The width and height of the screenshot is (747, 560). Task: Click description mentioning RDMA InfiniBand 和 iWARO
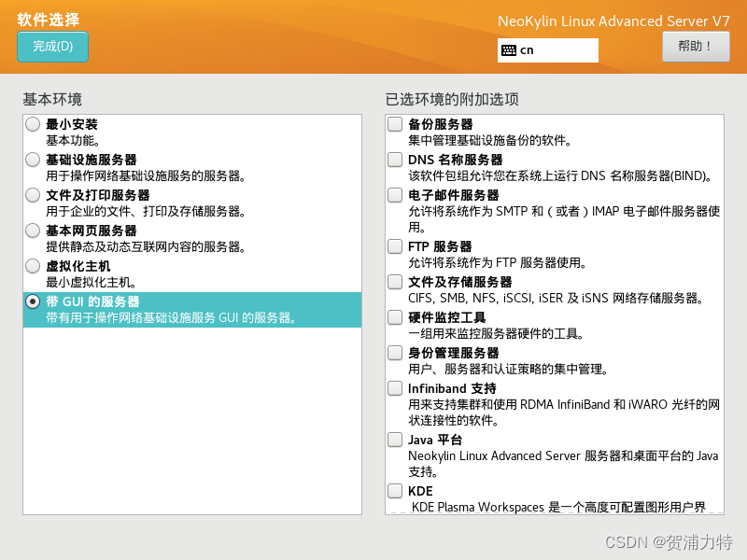[564, 413]
